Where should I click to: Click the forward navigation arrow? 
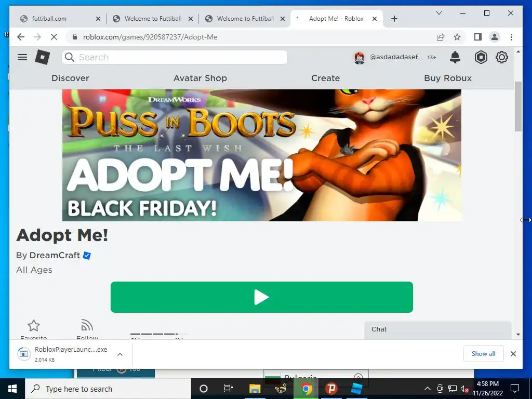37,37
